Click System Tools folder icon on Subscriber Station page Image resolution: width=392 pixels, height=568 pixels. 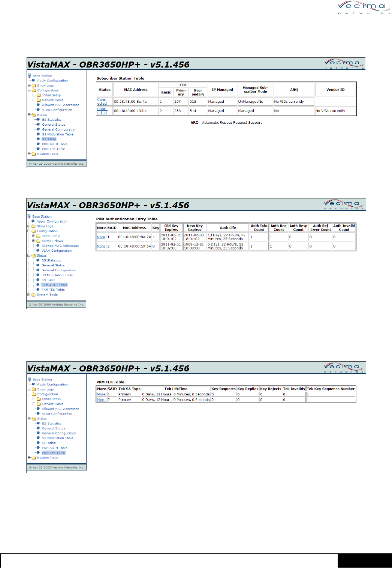[34, 154]
